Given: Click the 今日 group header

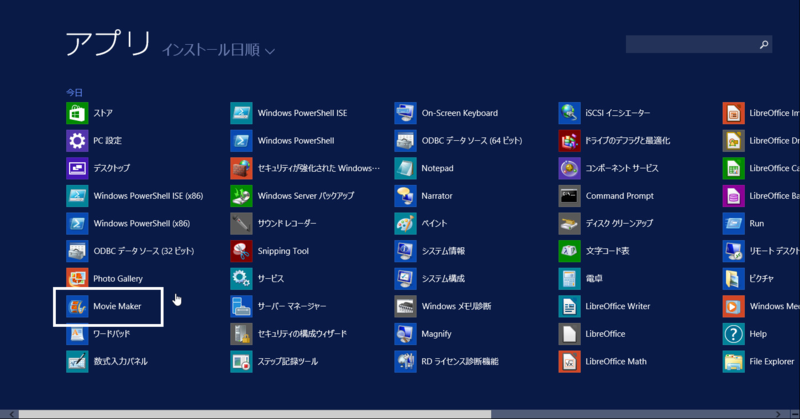Looking at the screenshot, I should click(x=74, y=92).
